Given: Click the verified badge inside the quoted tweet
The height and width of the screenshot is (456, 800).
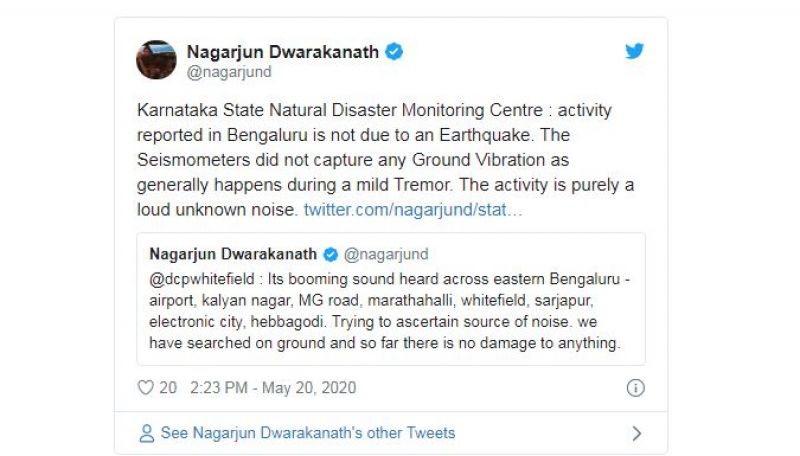Looking at the screenshot, I should point(331,253).
